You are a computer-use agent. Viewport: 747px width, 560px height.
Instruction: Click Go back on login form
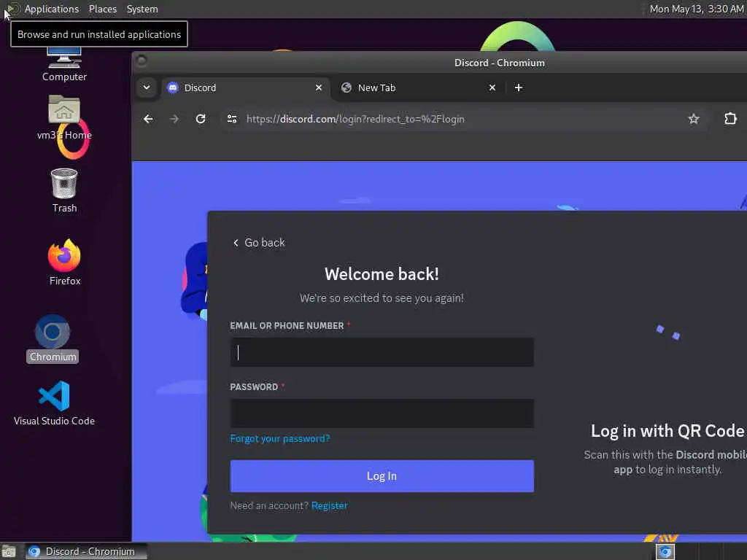[x=259, y=243]
